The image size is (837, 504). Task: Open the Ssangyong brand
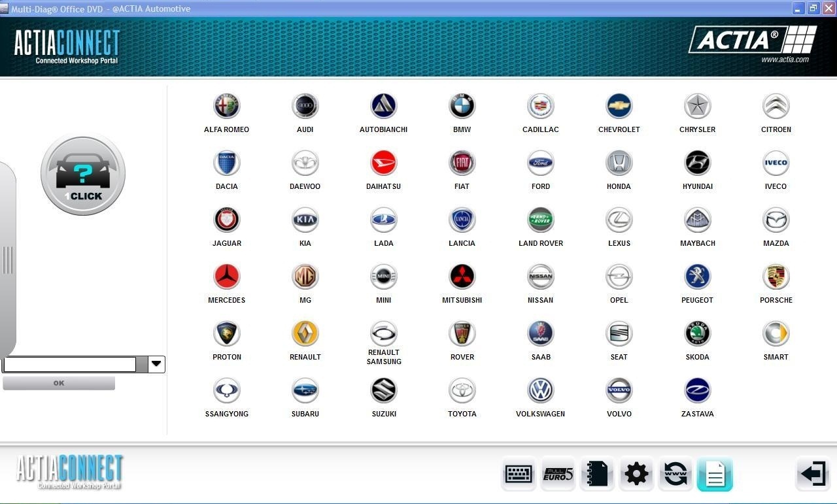227,390
